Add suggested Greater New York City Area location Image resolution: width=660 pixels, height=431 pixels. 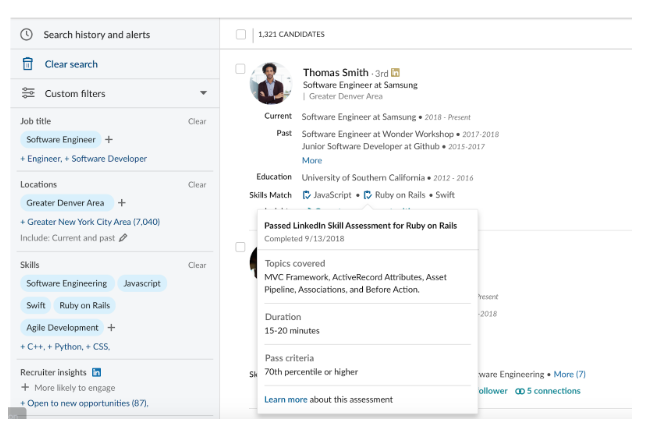point(90,222)
